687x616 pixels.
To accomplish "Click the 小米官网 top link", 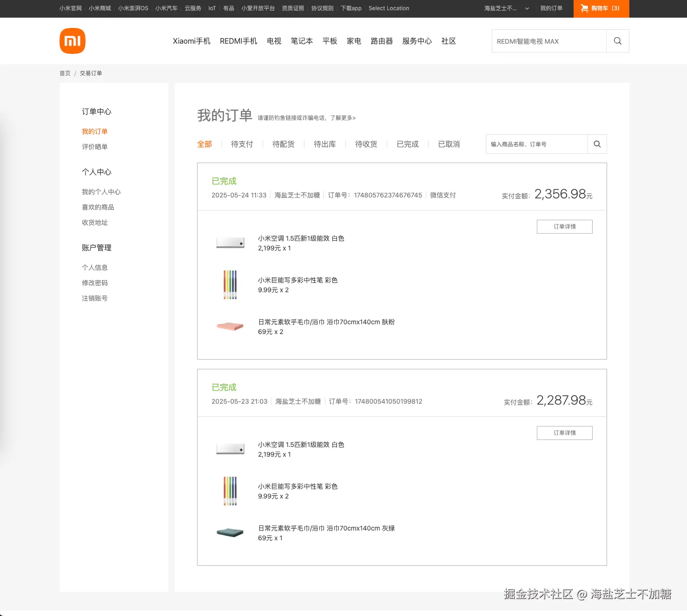I will [x=71, y=8].
